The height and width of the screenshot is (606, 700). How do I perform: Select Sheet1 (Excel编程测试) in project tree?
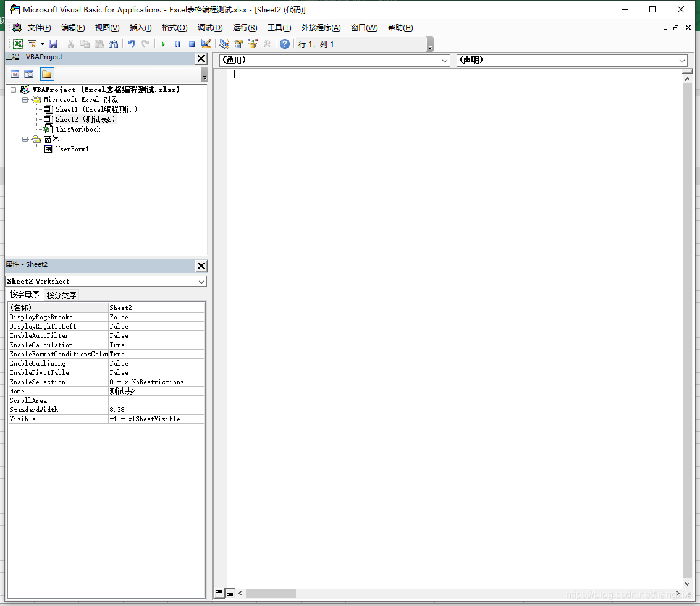(x=96, y=109)
